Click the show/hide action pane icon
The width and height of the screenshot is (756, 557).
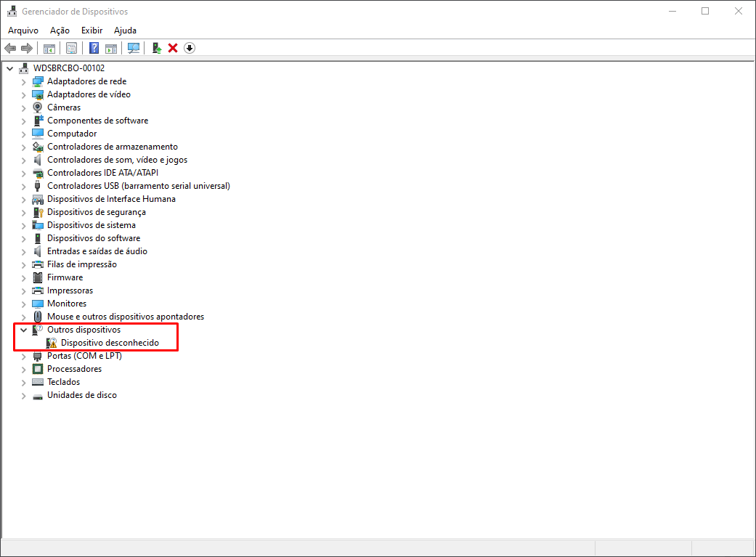(111, 48)
